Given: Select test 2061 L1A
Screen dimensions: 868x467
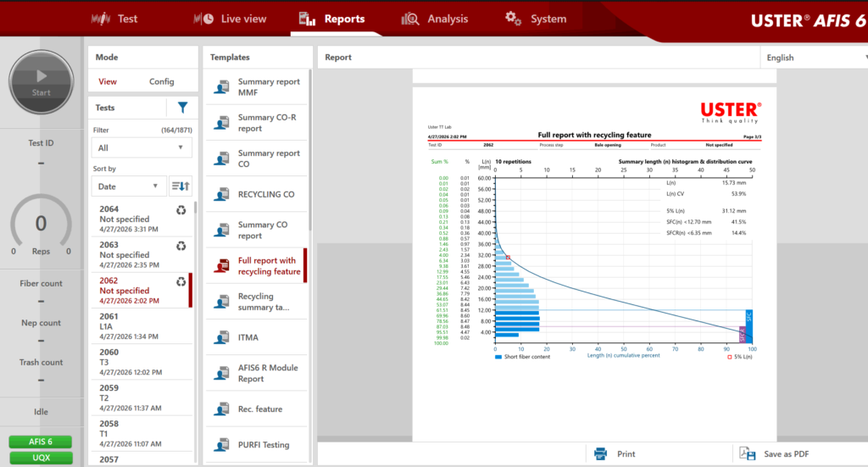Looking at the screenshot, I should point(142,326).
